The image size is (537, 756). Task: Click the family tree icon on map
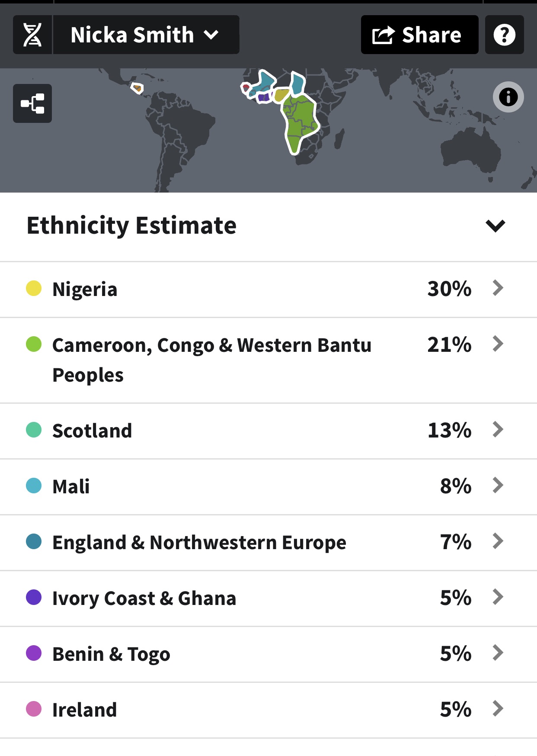click(x=32, y=103)
